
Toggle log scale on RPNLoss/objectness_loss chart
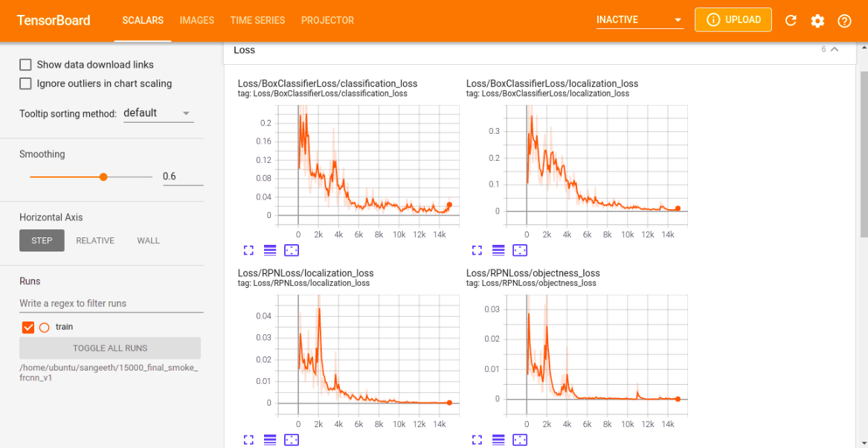498,440
